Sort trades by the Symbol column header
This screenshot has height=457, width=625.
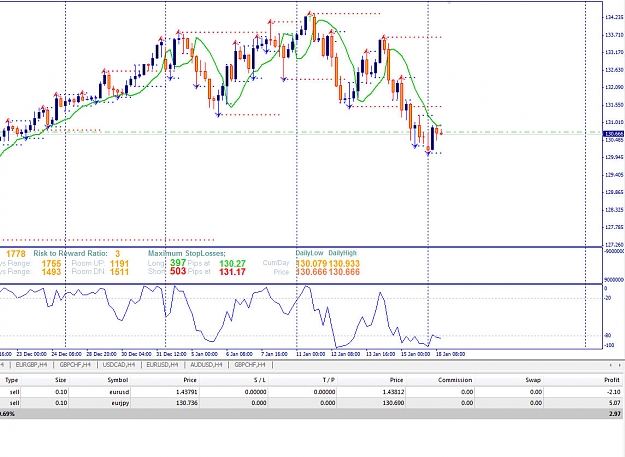click(118, 380)
